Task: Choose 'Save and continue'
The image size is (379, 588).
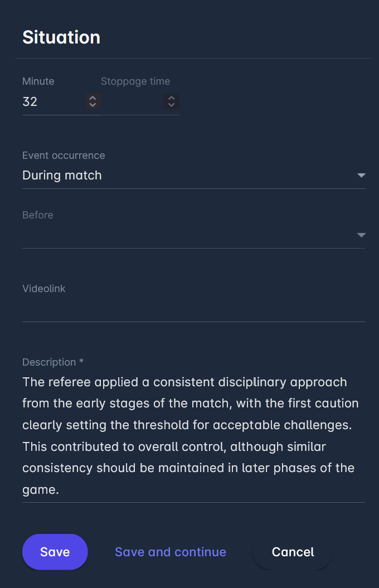Action: (x=171, y=552)
